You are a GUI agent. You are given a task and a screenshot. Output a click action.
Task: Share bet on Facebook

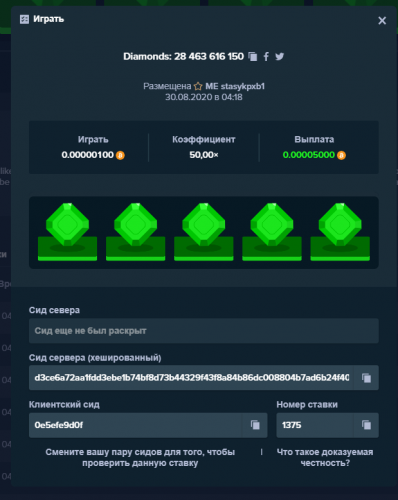(x=266, y=57)
